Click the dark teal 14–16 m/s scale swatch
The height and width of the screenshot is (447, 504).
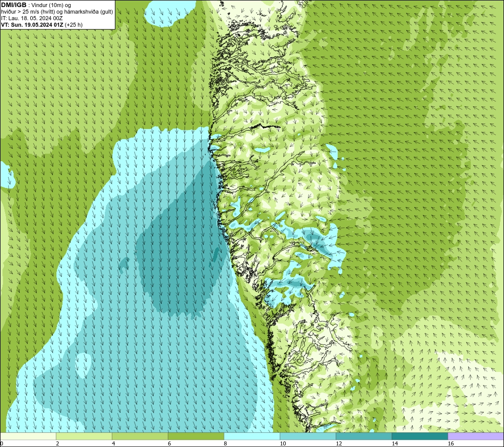click(419, 436)
